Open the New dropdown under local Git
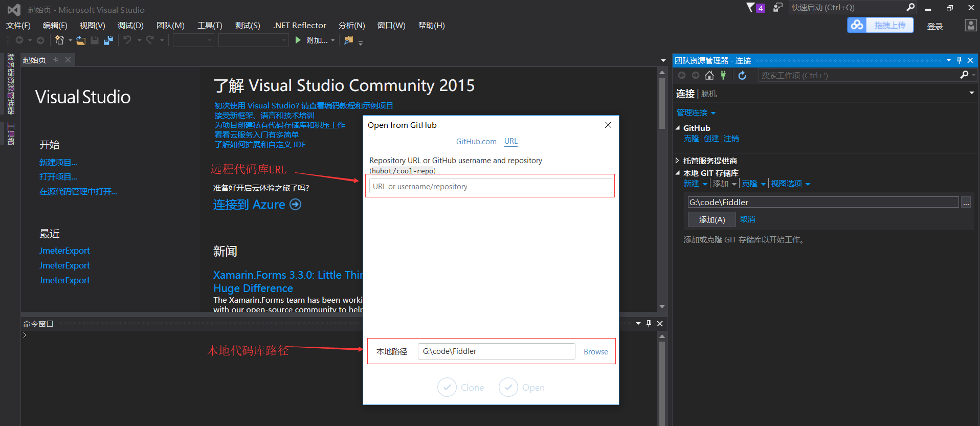The width and height of the screenshot is (980, 426). [705, 184]
